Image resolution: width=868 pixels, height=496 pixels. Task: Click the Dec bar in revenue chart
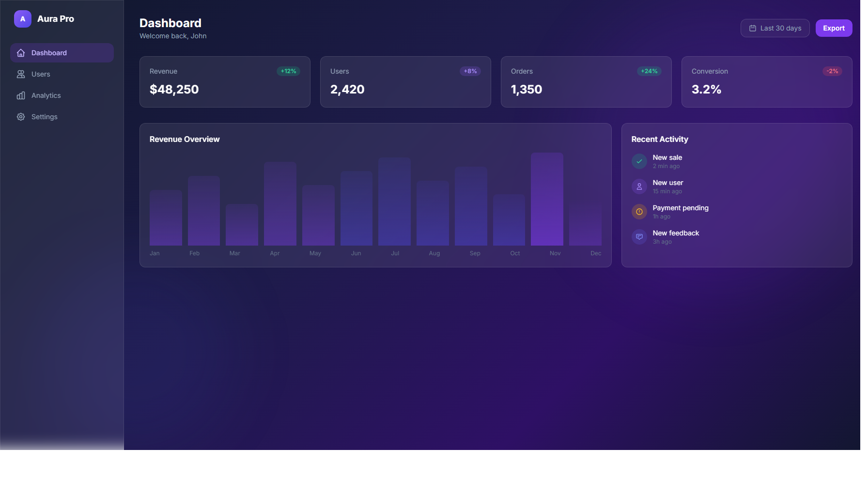585,225
